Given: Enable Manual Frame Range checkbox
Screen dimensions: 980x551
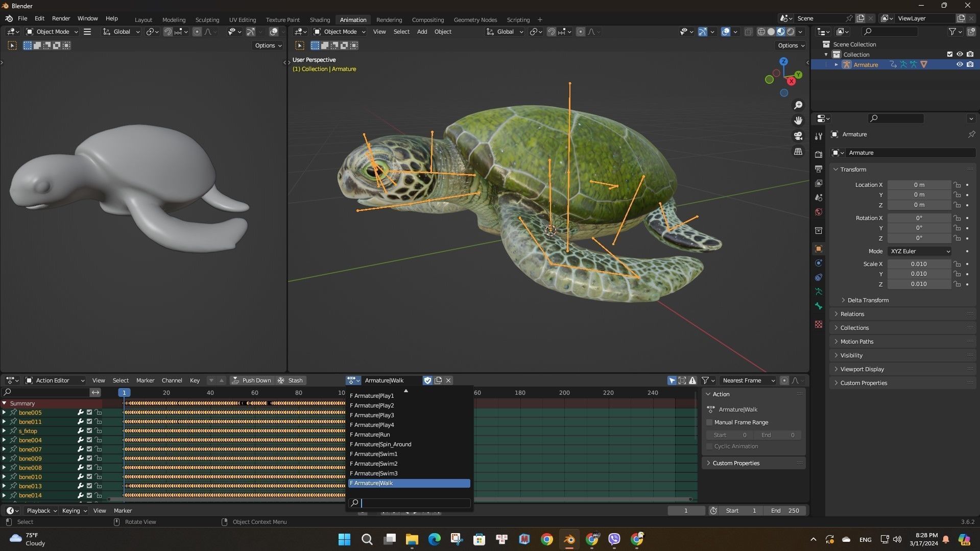Looking at the screenshot, I should coord(709,422).
